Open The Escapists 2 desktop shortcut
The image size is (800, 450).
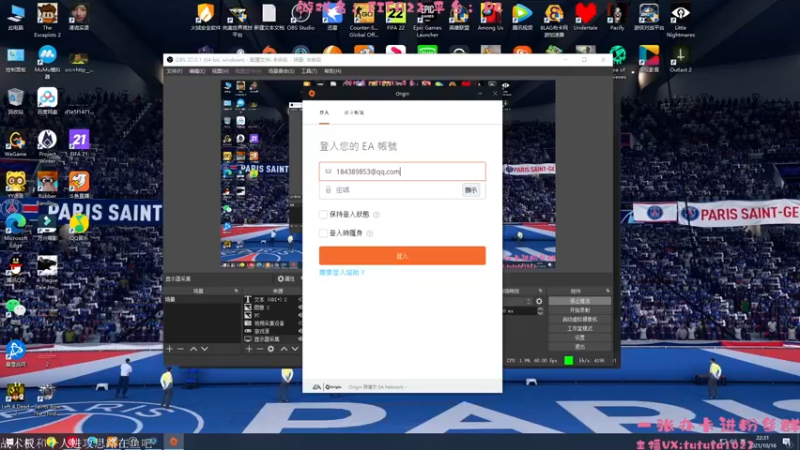pos(47,19)
